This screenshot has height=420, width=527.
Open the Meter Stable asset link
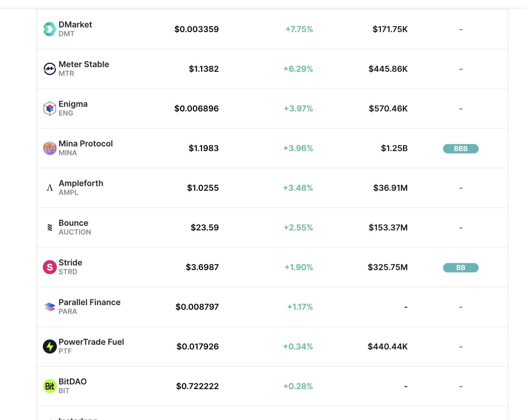tap(84, 64)
